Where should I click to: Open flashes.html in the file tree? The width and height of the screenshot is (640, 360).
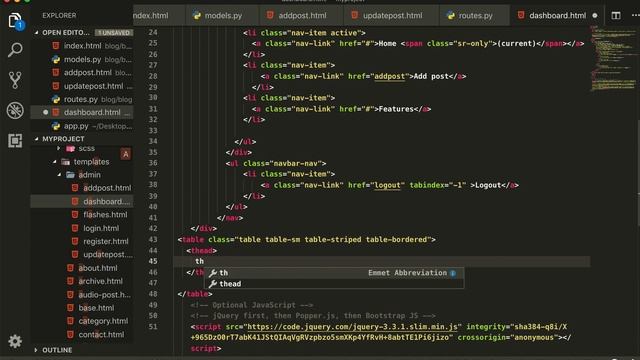coord(105,215)
